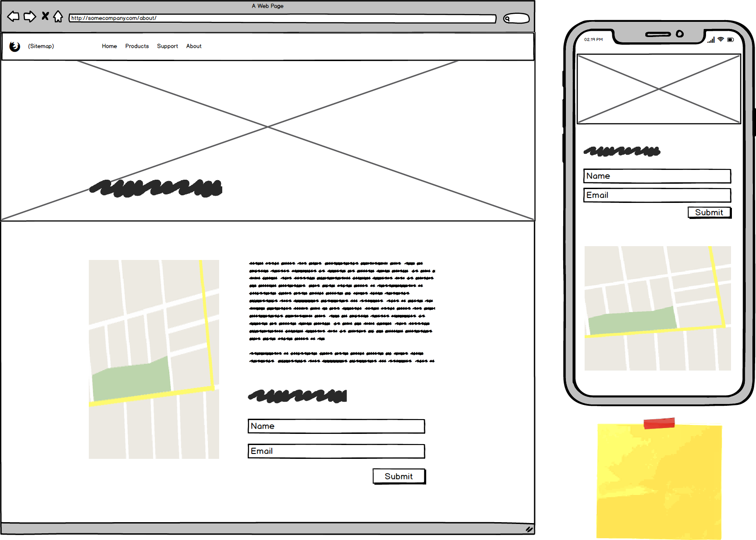Click the browser back arrow
This screenshot has width=756, height=540.
click(13, 17)
